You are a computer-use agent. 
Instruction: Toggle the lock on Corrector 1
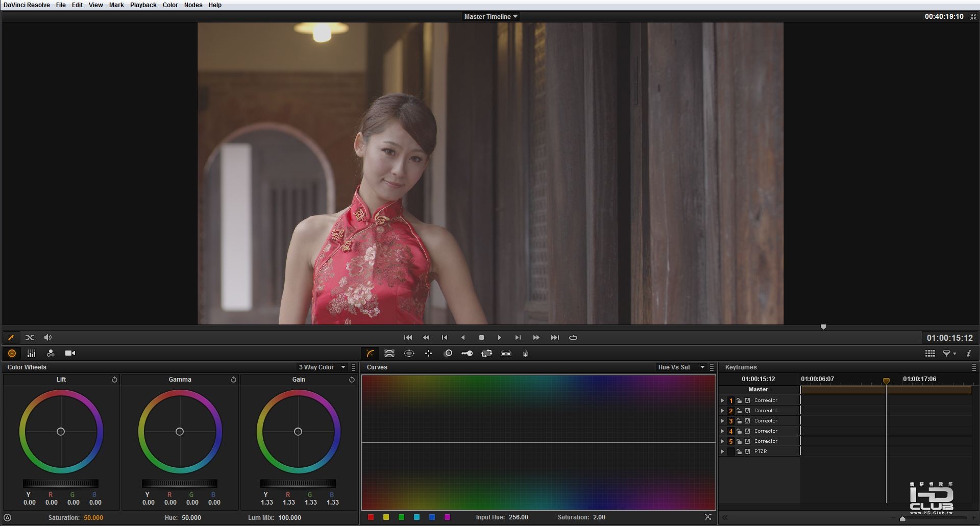coord(739,400)
